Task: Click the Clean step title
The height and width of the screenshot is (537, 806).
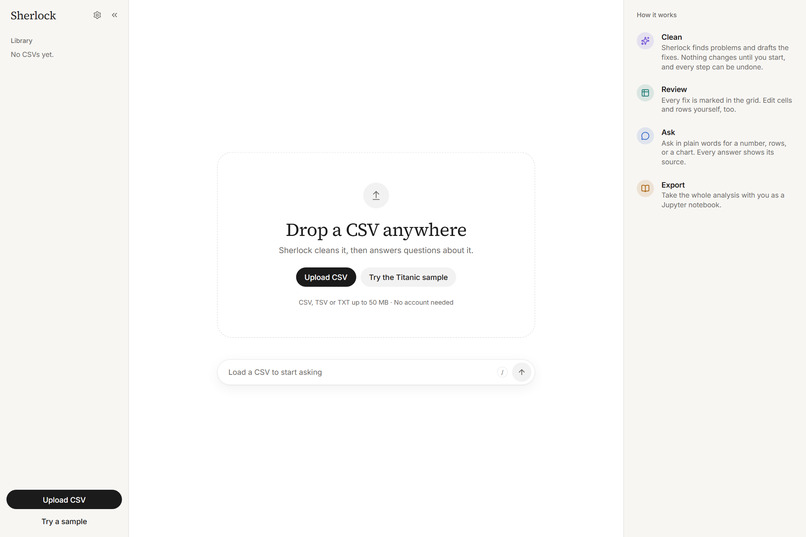Action: (x=671, y=37)
